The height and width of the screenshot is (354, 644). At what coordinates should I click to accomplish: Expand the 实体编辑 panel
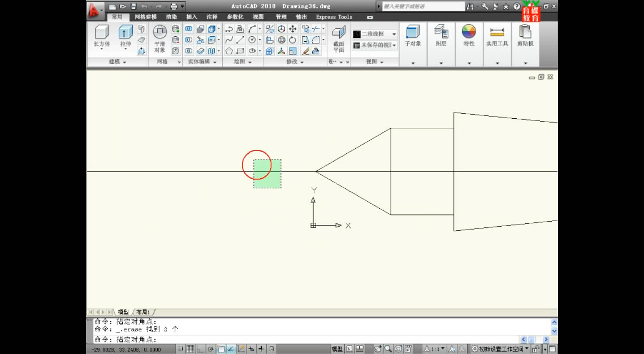tap(202, 62)
